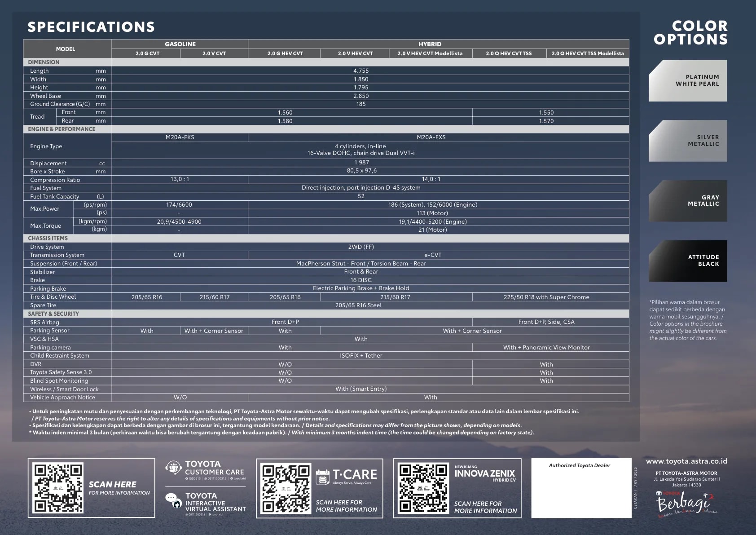Click the "Authorized Toyota Dealer" box
756x535 pixels.
click(x=581, y=488)
